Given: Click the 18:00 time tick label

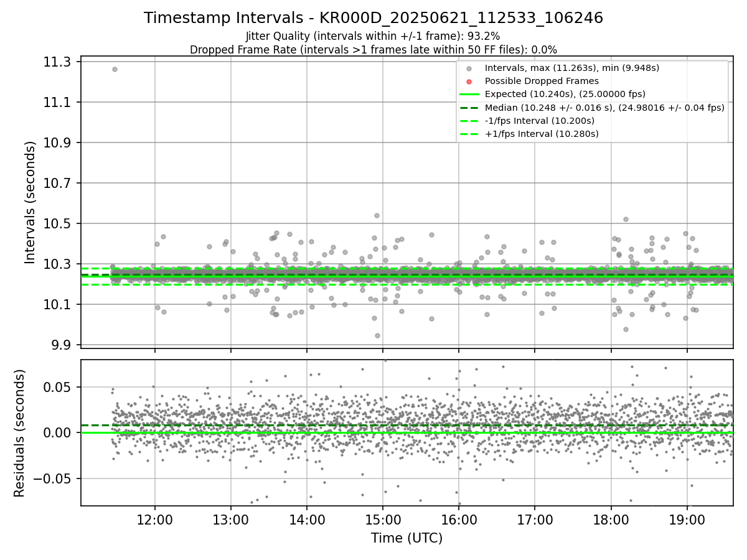Looking at the screenshot, I should [x=611, y=519].
